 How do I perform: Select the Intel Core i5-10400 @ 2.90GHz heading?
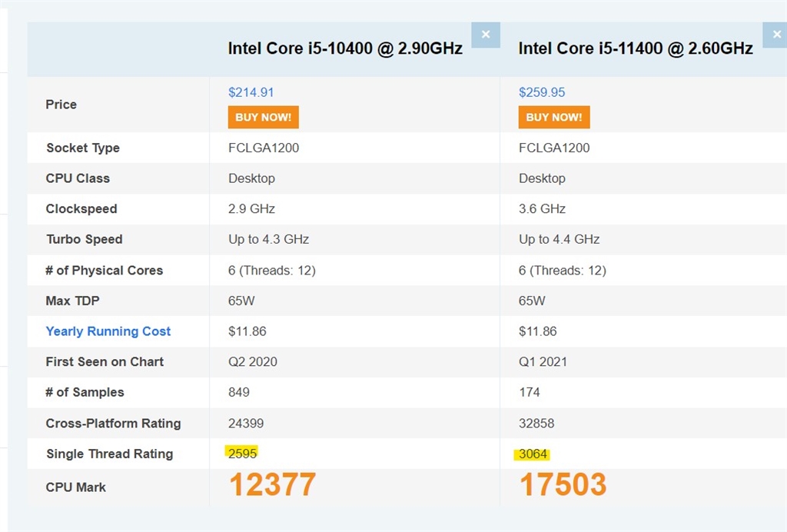coord(345,48)
